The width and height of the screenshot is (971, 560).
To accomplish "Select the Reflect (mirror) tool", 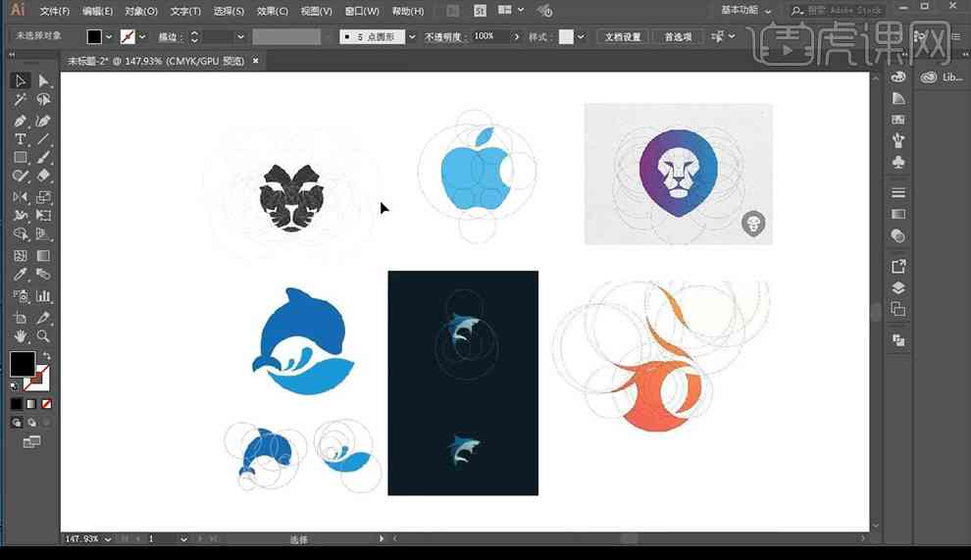I will pos(20,197).
